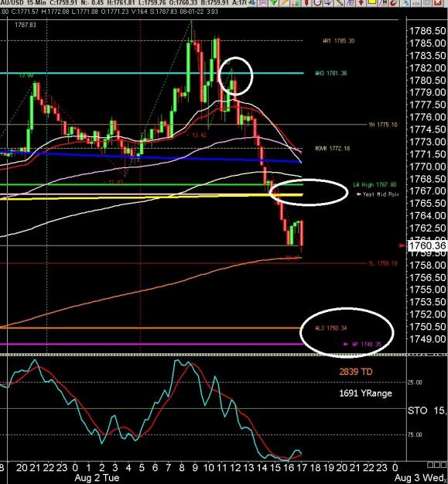Toggle the middle small box at chart bottom-right
Viewport: 448px width, 484px height.
coord(437,465)
